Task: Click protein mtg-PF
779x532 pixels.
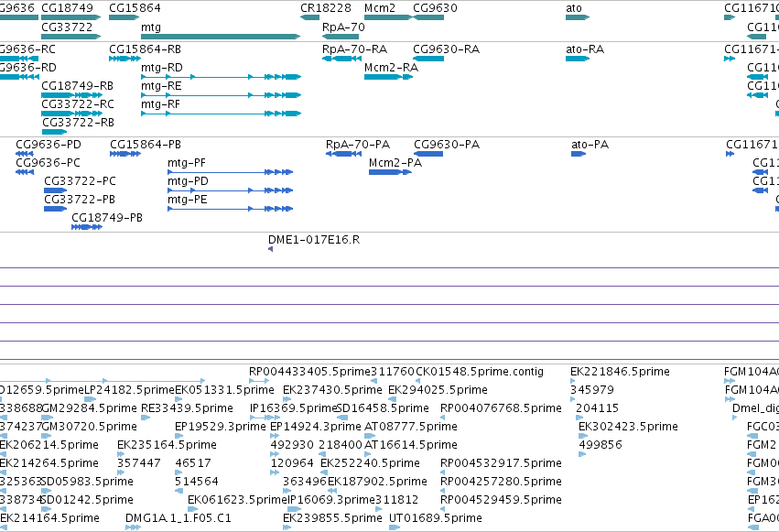Action: (x=230, y=172)
